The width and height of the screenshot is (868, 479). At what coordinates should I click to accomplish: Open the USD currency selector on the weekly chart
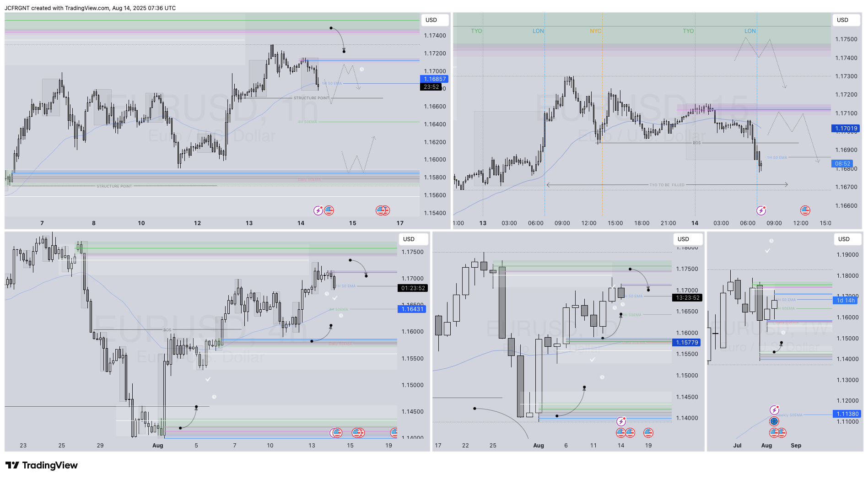[x=847, y=239]
